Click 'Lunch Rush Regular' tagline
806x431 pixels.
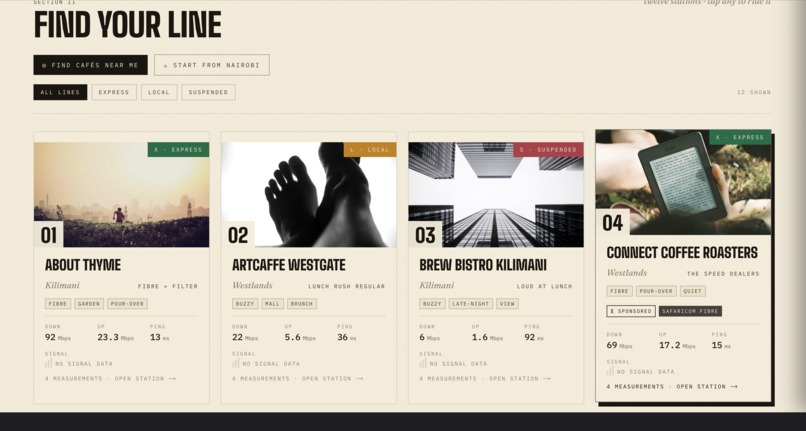pos(346,286)
